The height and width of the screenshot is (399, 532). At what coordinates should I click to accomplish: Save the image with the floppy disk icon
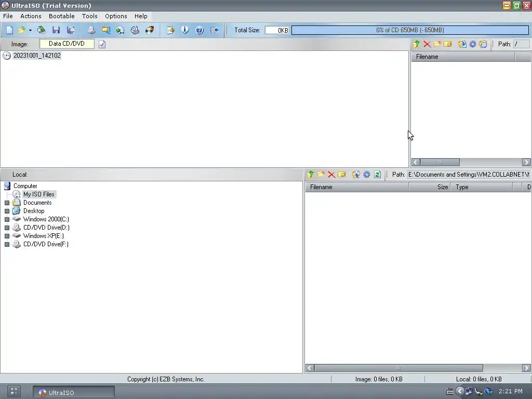tap(56, 30)
